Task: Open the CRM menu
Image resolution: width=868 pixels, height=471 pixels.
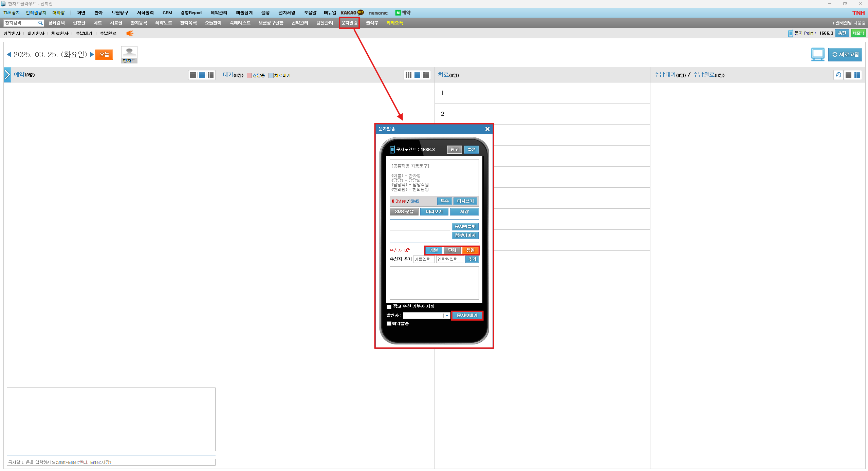Action: 167,13
